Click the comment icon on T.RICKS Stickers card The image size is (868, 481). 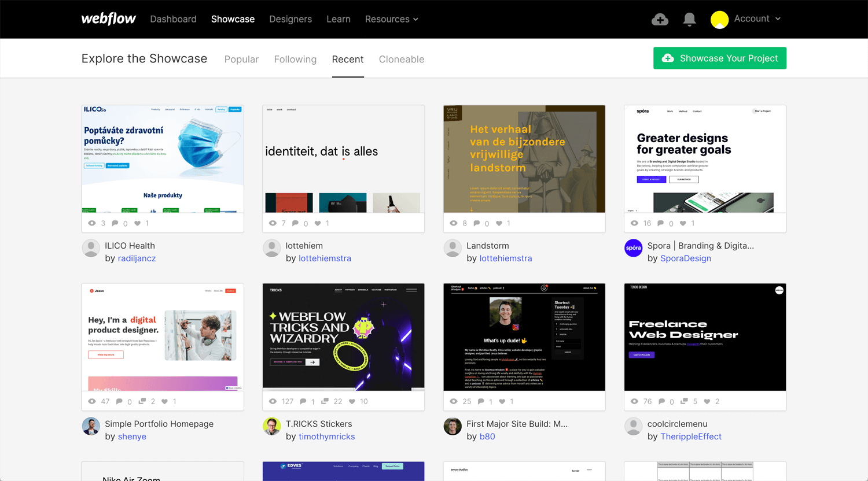click(x=303, y=401)
